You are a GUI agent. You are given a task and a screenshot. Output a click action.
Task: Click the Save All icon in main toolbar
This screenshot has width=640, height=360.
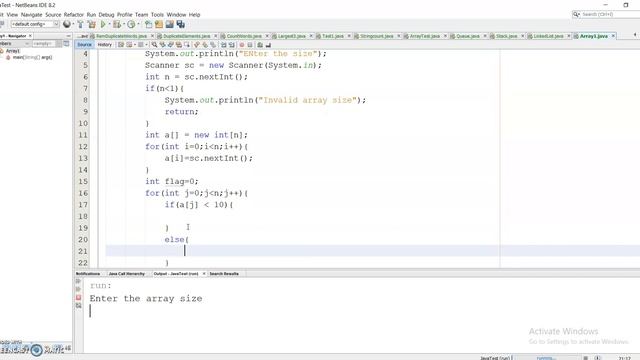180,24
